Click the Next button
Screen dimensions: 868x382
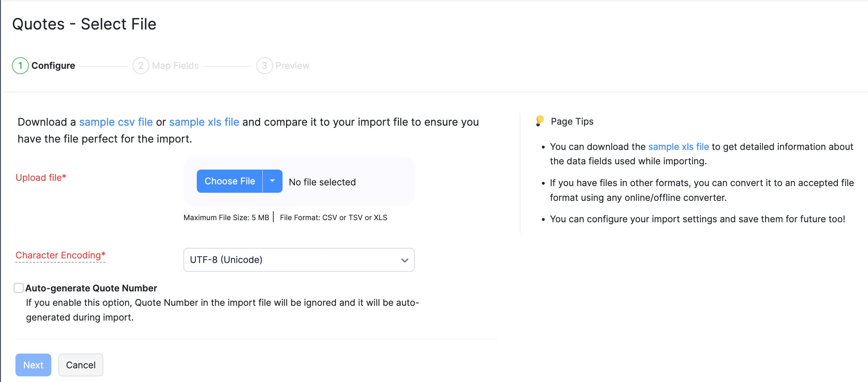click(x=33, y=365)
